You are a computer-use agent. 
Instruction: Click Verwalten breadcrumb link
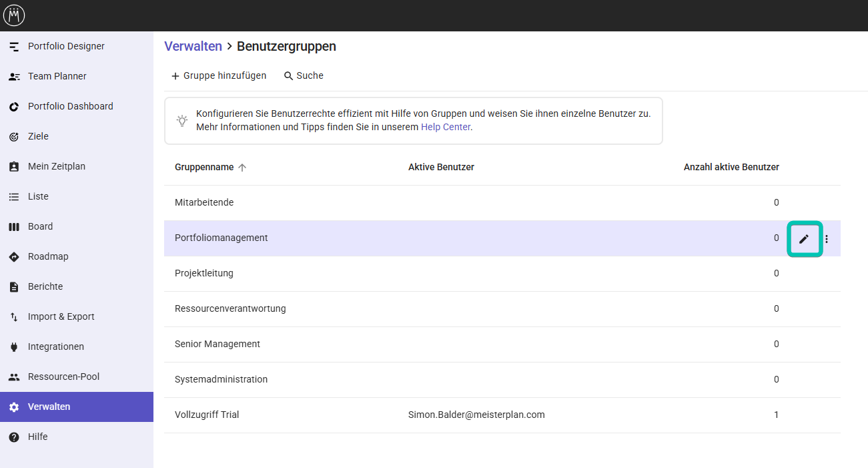pos(193,47)
